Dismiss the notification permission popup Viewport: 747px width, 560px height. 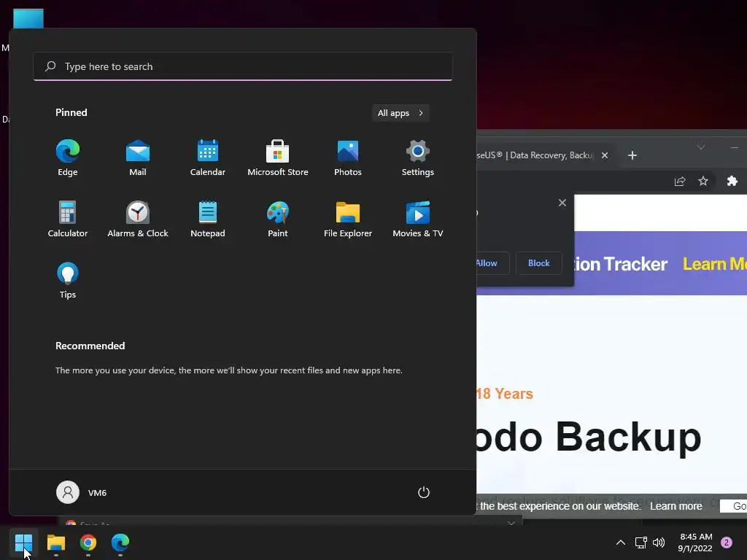click(x=562, y=203)
